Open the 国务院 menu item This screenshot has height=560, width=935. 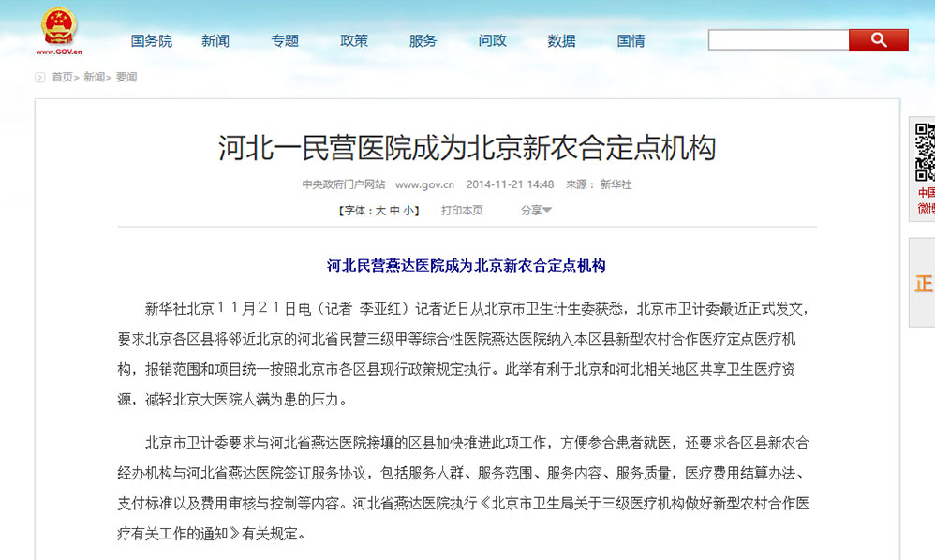click(152, 41)
